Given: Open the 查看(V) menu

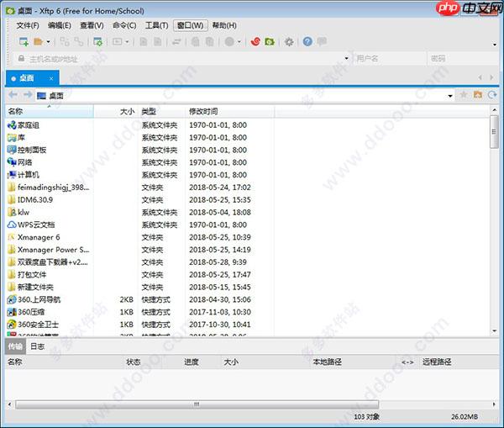Looking at the screenshot, I should pyautogui.click(x=92, y=25).
